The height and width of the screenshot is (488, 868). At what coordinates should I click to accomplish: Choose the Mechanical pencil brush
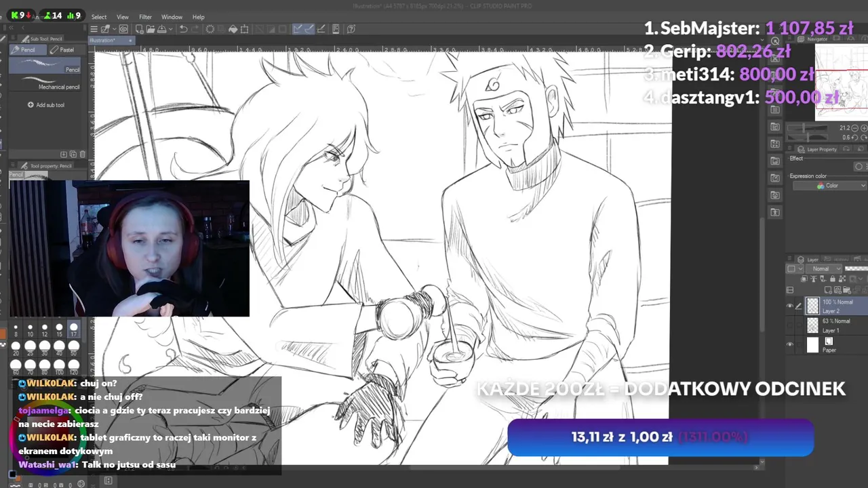[x=45, y=83]
